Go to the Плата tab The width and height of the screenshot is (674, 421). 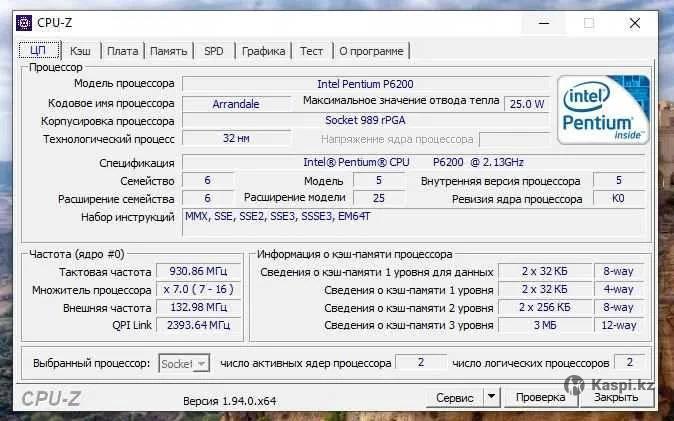(122, 51)
